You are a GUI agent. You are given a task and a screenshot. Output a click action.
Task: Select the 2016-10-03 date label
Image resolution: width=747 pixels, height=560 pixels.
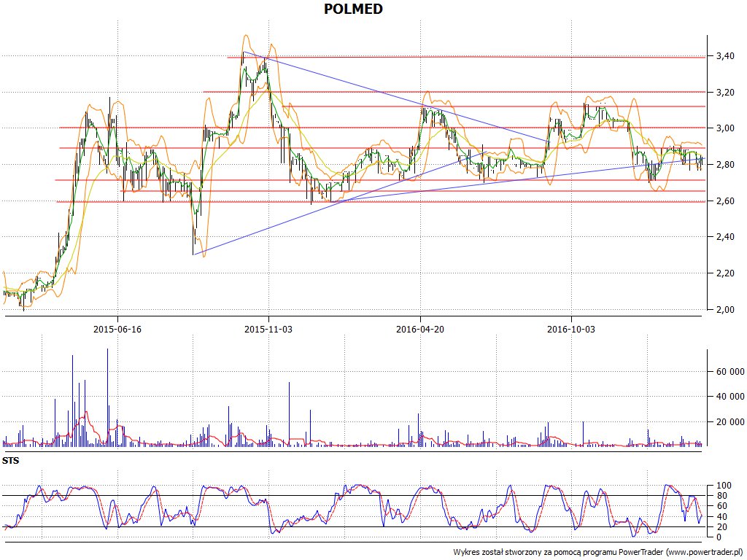click(570, 329)
